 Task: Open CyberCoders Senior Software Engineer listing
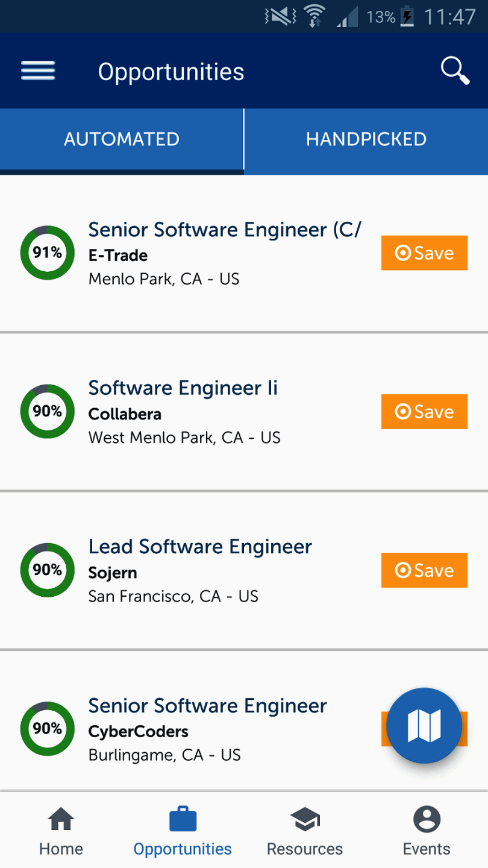pyautogui.click(x=207, y=706)
